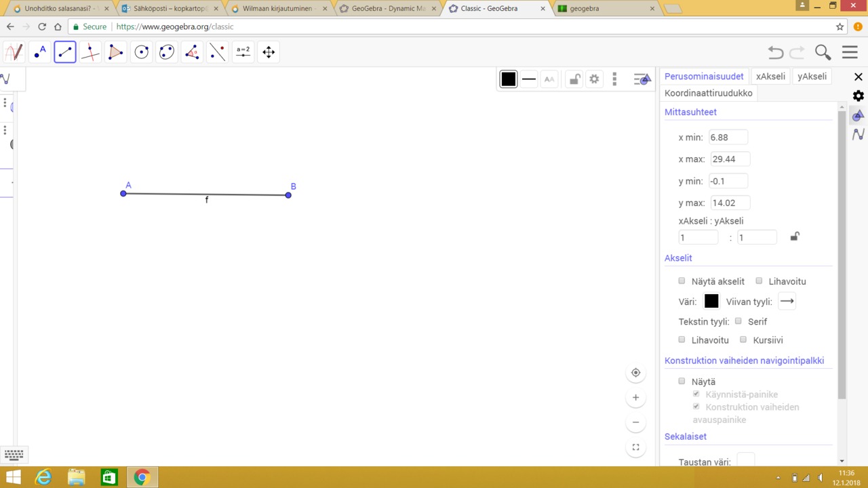Open the line style dropdown in style bar
Viewport: 868px width, 488px height.
pyautogui.click(x=529, y=79)
